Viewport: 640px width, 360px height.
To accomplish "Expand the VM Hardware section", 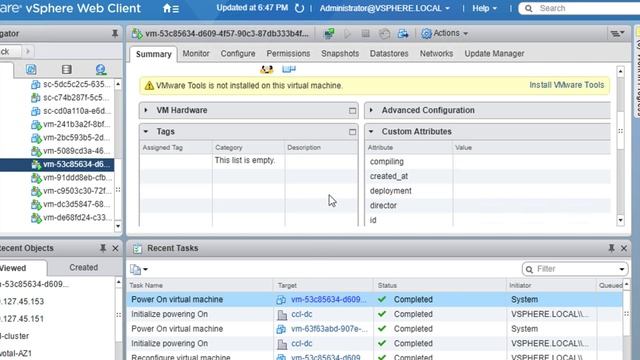I will click(x=146, y=110).
